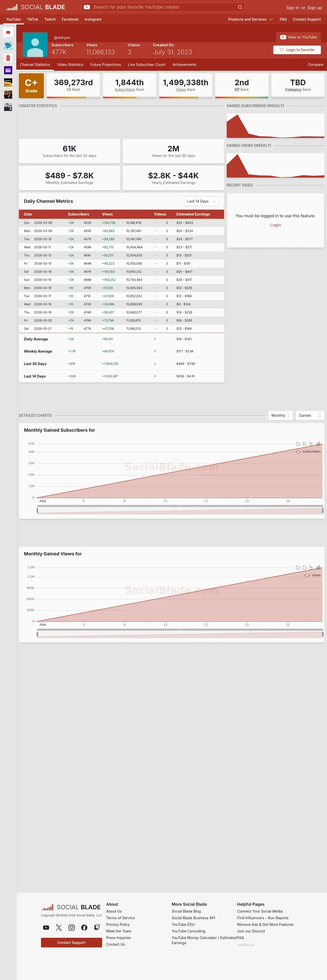Click the YouTube play icon on View on YouTube

[283, 37]
